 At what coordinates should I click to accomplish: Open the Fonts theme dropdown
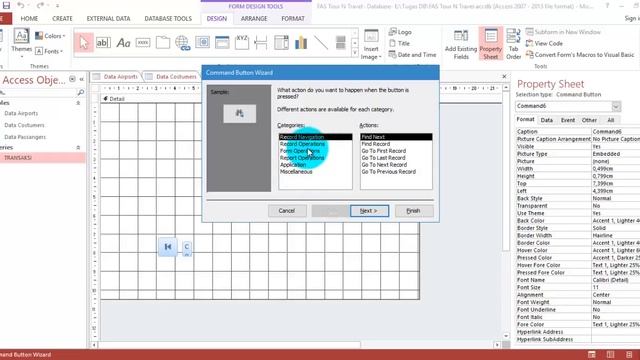tap(49, 51)
